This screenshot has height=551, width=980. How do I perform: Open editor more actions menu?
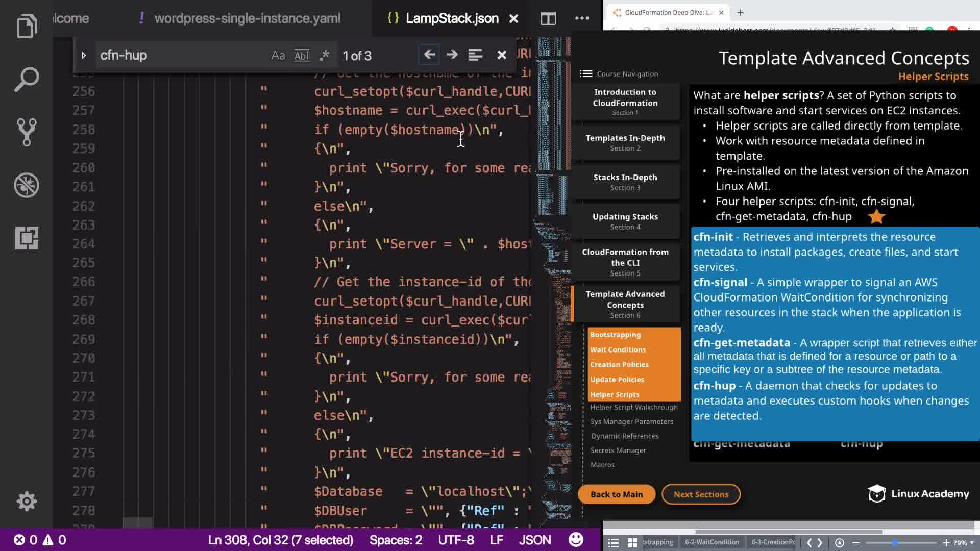(582, 19)
